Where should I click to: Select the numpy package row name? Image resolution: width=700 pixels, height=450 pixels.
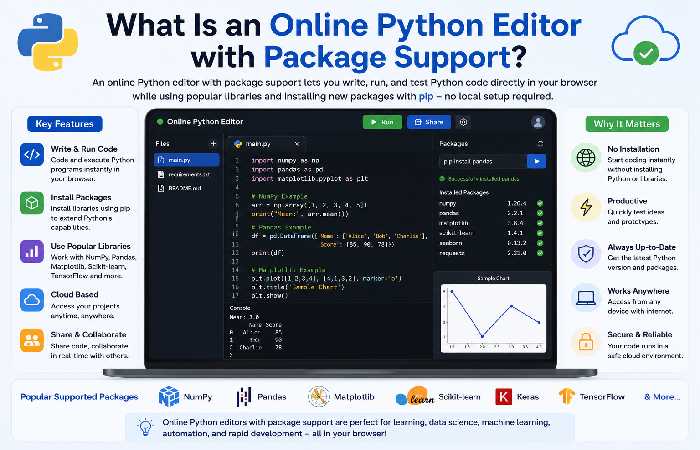[448, 203]
